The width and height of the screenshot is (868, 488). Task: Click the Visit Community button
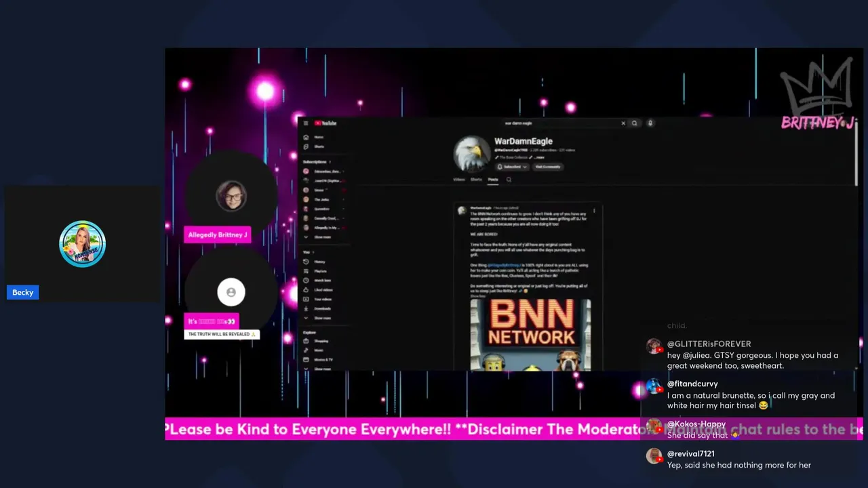tap(548, 167)
